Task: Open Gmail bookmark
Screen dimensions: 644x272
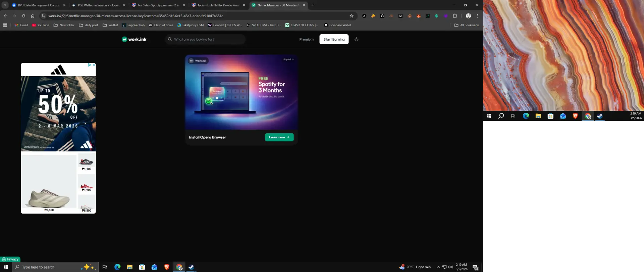Action: tap(21, 25)
